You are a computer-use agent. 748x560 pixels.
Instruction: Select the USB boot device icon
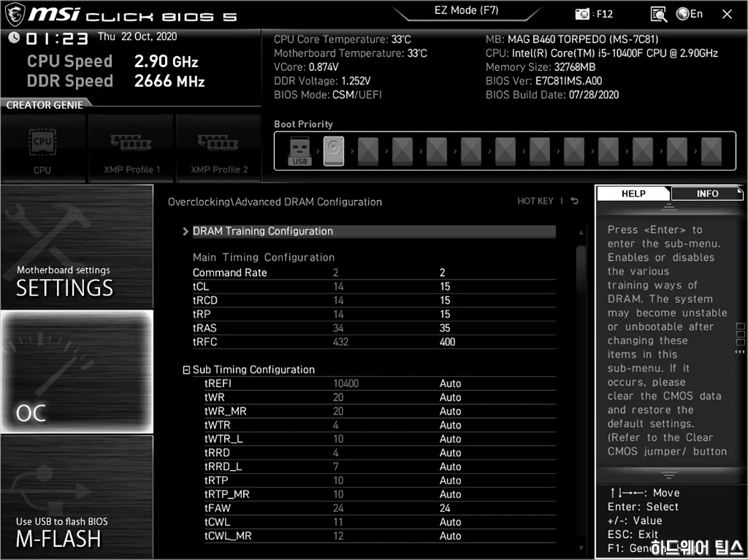(x=299, y=151)
